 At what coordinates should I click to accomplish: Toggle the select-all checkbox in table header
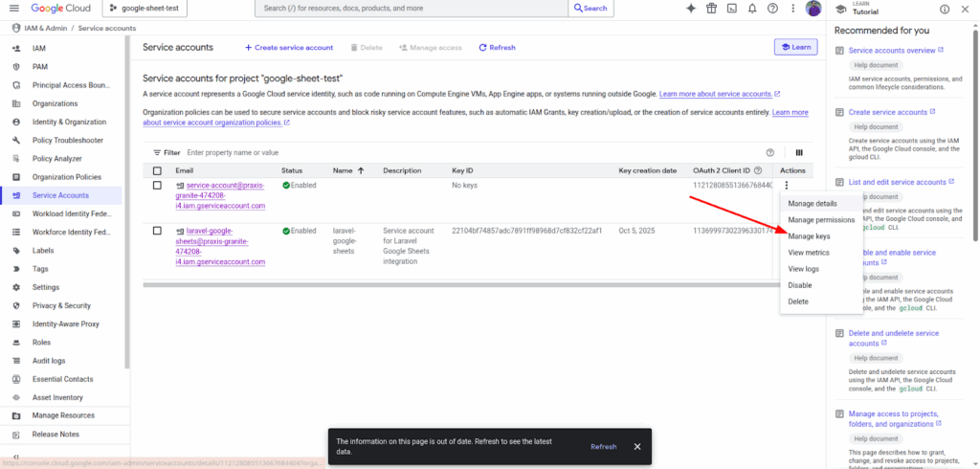click(158, 170)
